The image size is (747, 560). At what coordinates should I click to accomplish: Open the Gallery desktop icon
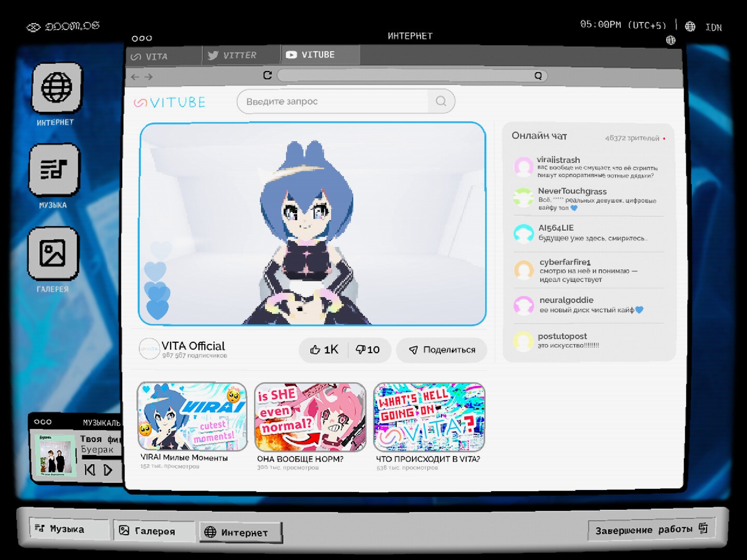click(x=53, y=254)
